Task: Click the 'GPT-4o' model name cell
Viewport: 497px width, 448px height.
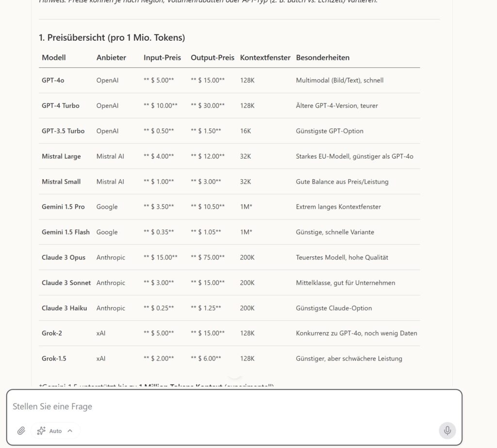Action: pos(53,80)
